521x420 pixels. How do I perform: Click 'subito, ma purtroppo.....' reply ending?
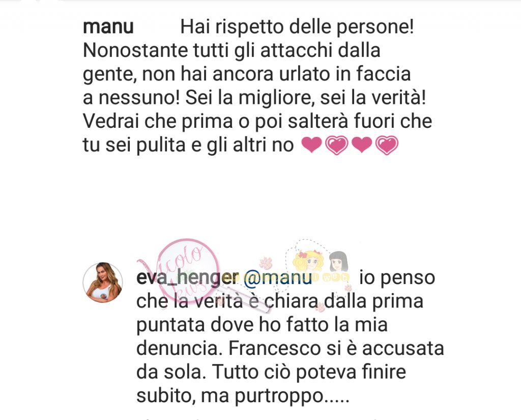tap(243, 396)
